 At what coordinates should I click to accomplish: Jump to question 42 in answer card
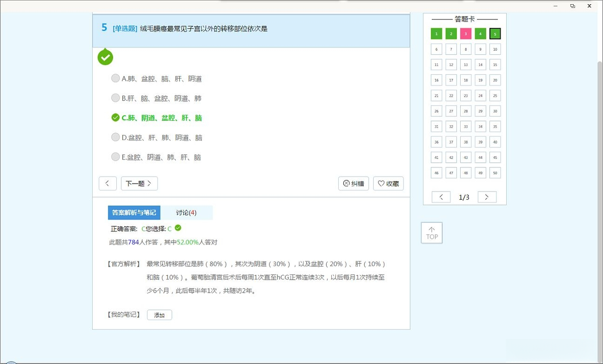pos(451,158)
